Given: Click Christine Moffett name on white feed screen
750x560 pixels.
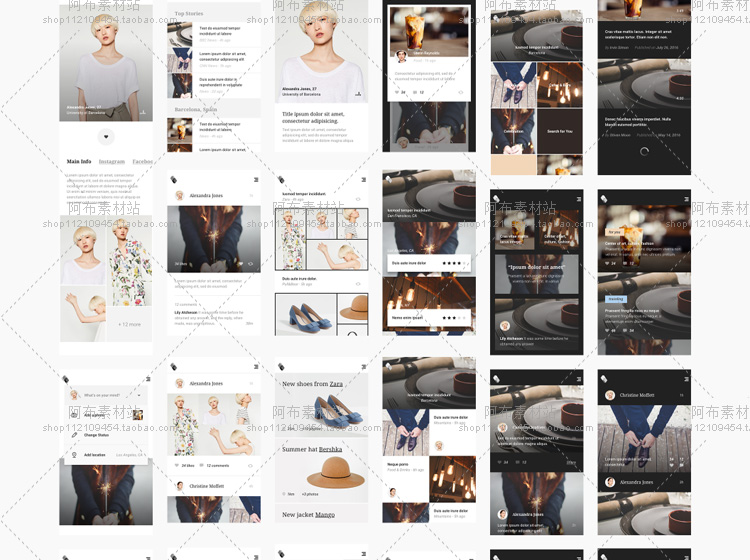Looking at the screenshot, I should point(206,486).
